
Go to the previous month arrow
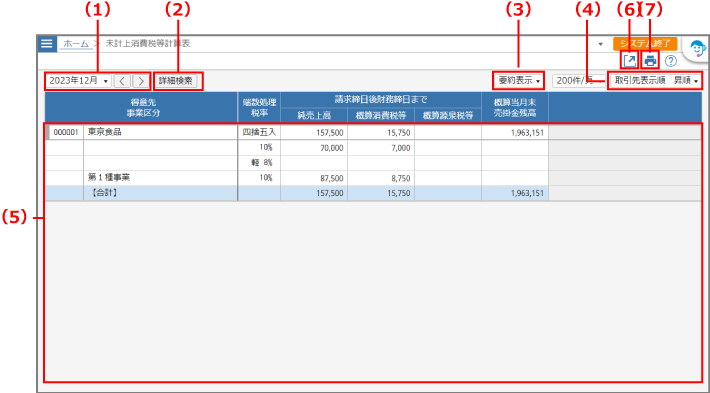click(x=122, y=81)
